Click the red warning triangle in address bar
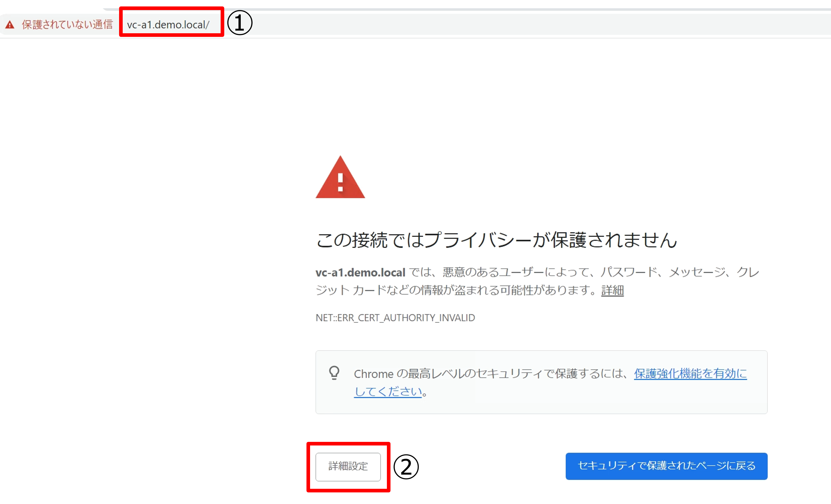 pos(10,25)
